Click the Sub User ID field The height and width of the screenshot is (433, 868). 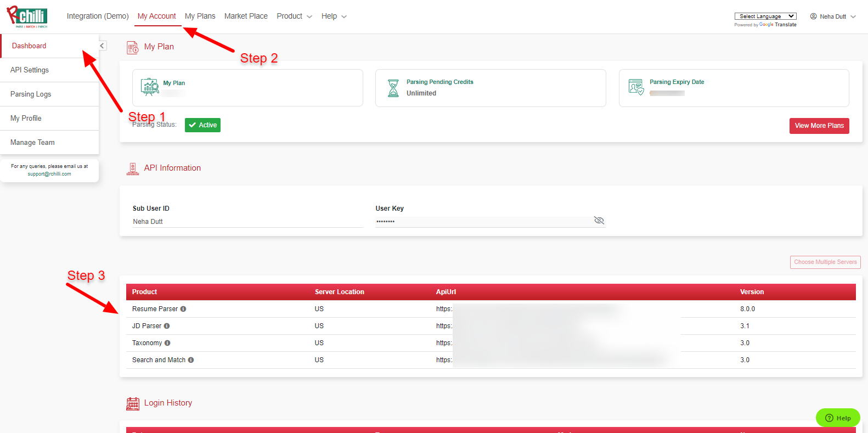click(247, 222)
